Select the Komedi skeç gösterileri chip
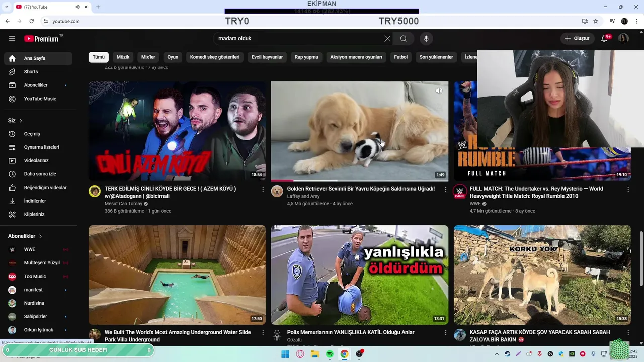This screenshot has height=362, width=644. (215, 57)
